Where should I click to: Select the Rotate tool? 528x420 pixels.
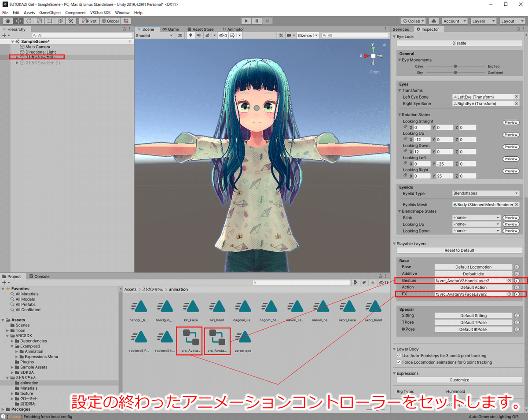click(29, 21)
